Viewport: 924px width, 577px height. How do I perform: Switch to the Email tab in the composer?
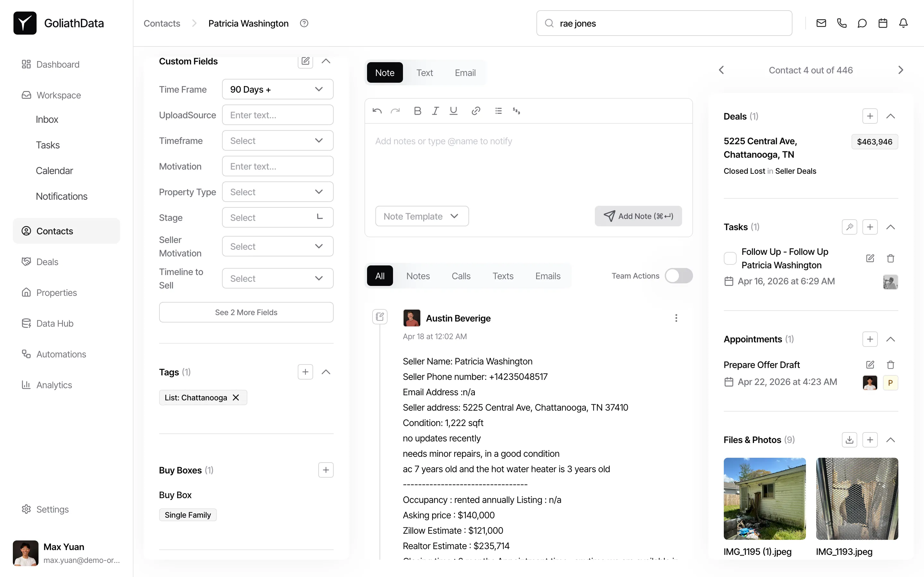pos(465,72)
